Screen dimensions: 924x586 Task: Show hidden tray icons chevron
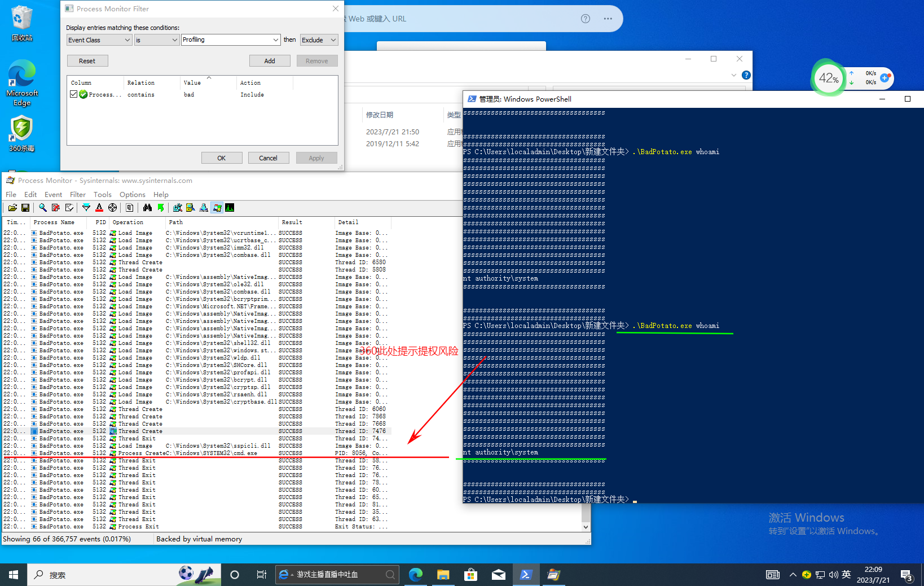click(x=793, y=575)
